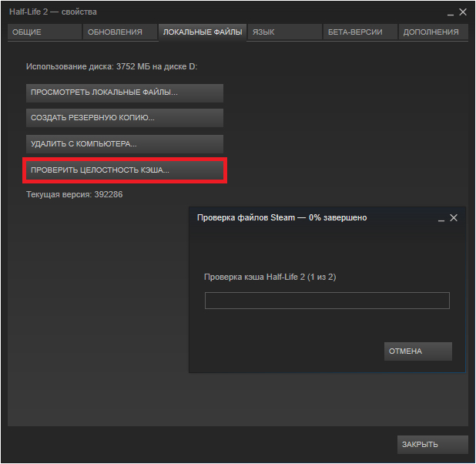Click the Half-Life 2 — свойства title
The image size is (476, 464).
(x=53, y=12)
